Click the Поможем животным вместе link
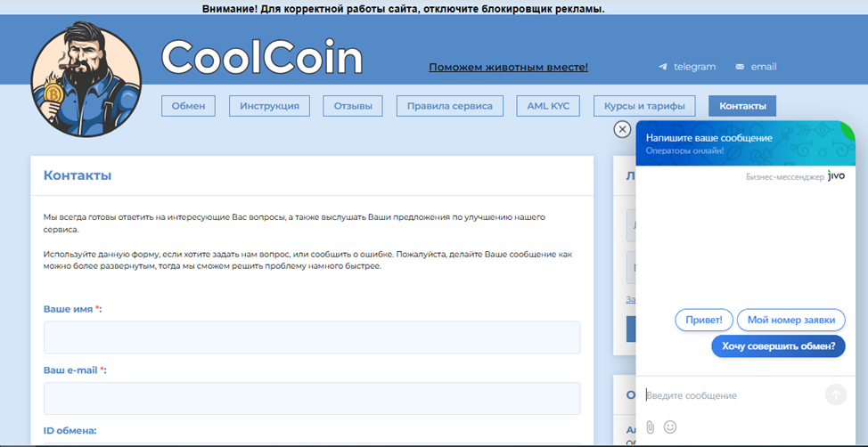The image size is (868, 447). (508, 68)
